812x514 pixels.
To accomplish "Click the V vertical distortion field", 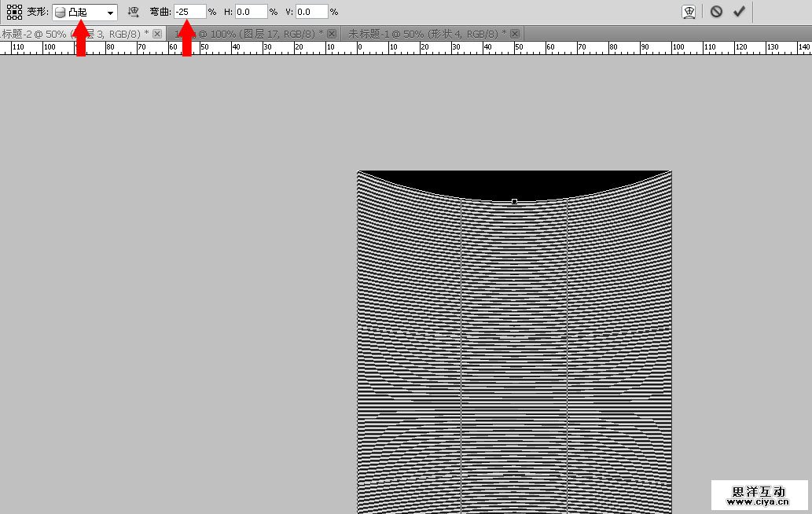I will [311, 12].
